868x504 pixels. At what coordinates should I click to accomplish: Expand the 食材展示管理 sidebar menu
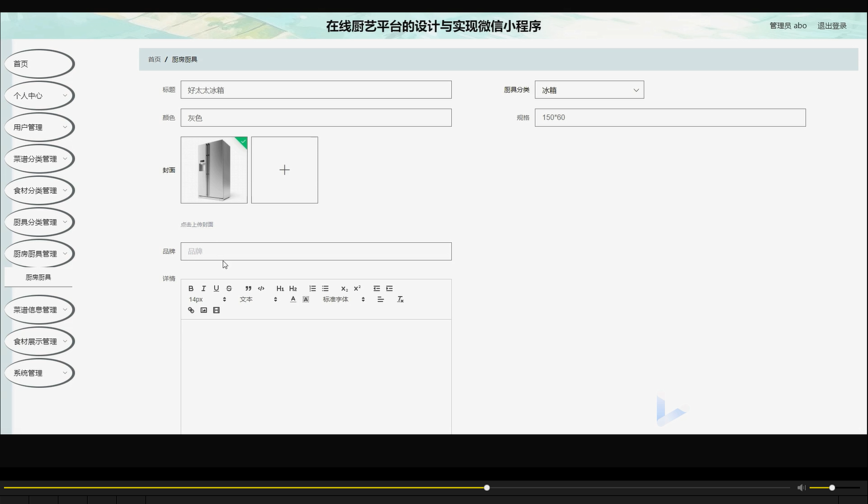[39, 341]
